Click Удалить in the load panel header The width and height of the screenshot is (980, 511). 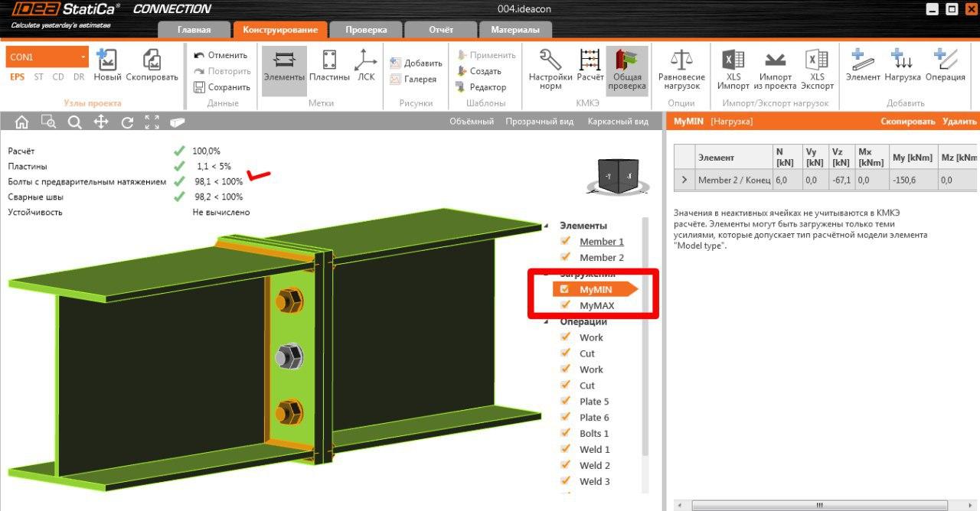[x=959, y=122]
